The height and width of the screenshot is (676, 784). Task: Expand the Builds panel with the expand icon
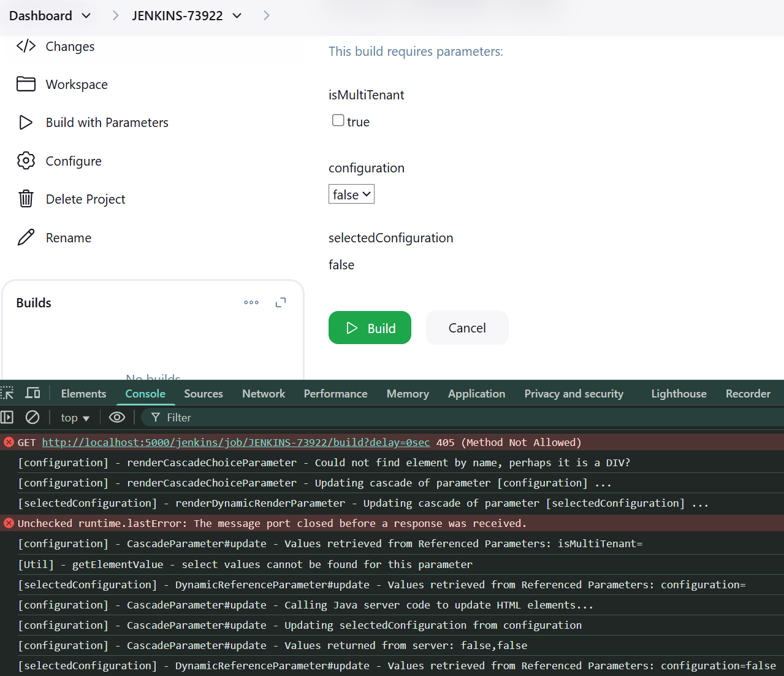pos(281,302)
